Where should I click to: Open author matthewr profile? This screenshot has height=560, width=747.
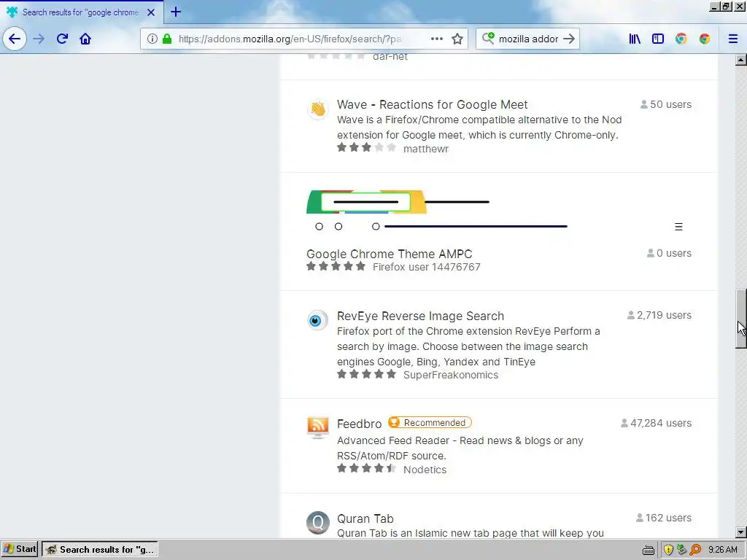(426, 149)
